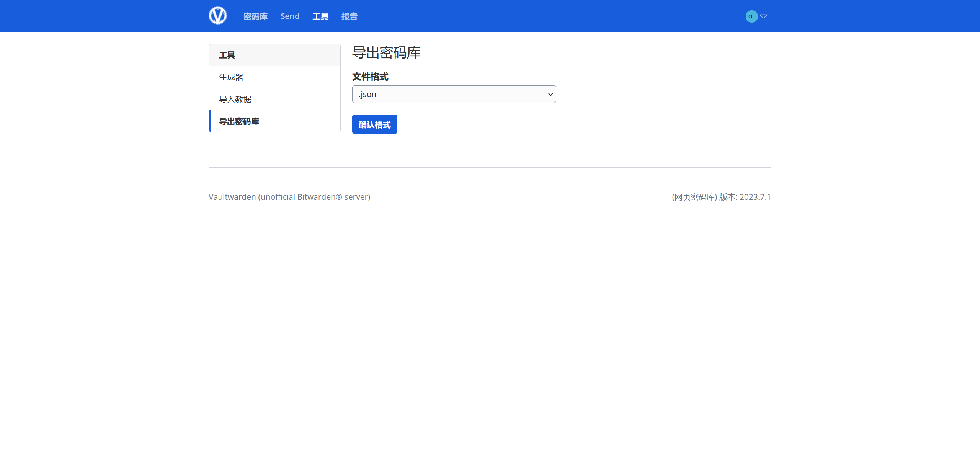Switch to the 密码库 tab

255,16
